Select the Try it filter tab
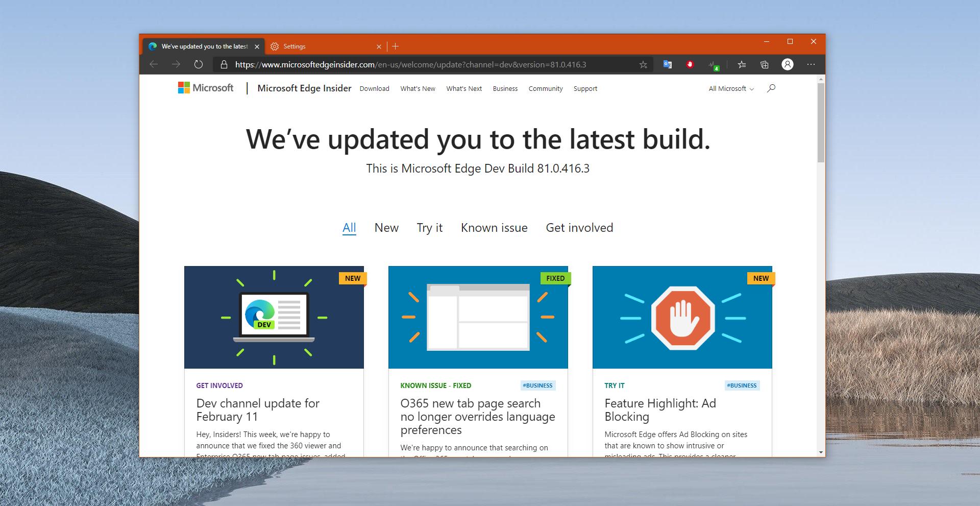 [x=429, y=228]
